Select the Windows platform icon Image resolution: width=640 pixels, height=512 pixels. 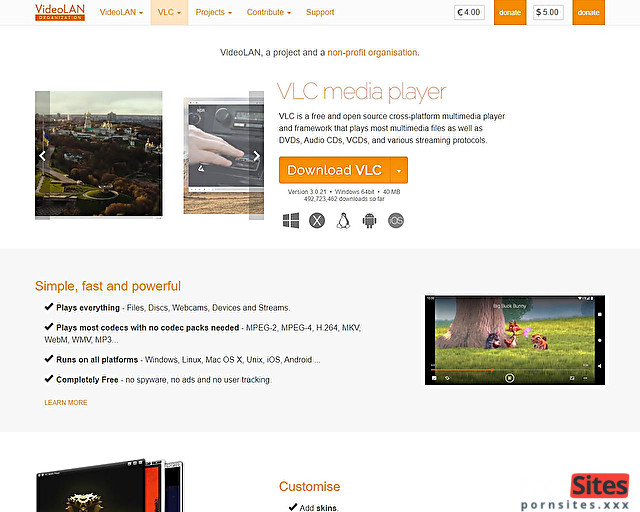tap(291, 220)
